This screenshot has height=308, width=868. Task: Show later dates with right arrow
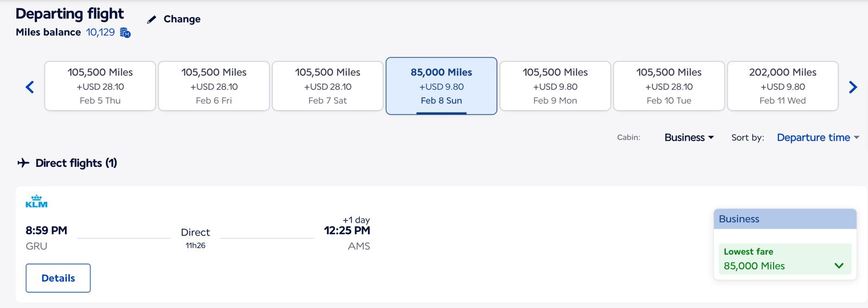853,87
